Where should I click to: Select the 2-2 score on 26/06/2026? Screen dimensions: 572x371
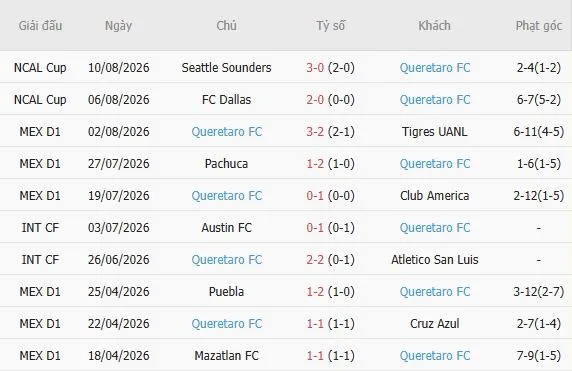click(x=315, y=260)
